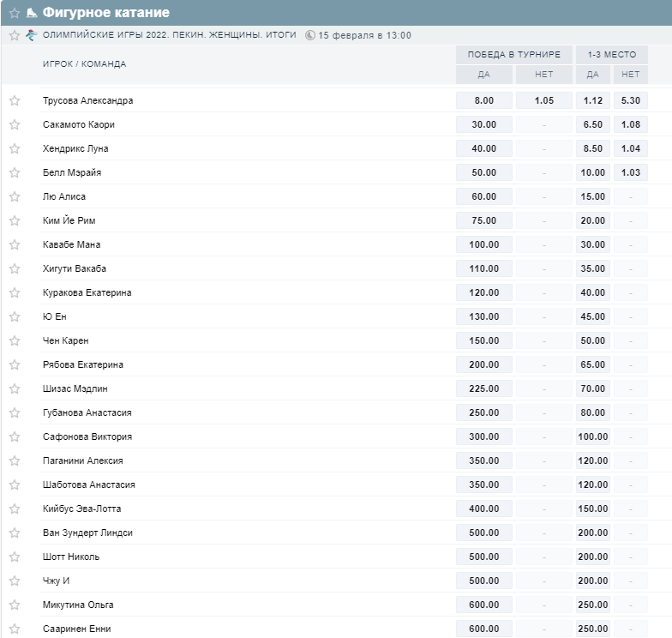Toggle favorite star for Сакамото Каори
Image resolution: width=672 pixels, height=638 pixels.
pos(15,124)
